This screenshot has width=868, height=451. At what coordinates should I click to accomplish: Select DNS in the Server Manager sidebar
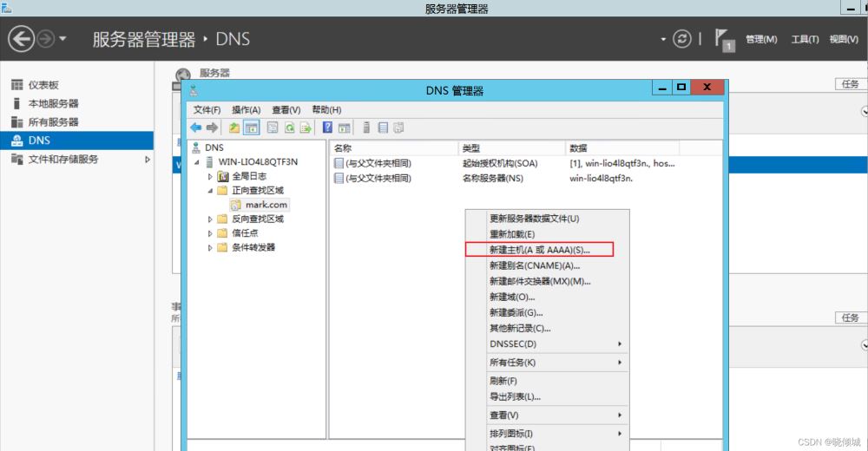[77, 141]
